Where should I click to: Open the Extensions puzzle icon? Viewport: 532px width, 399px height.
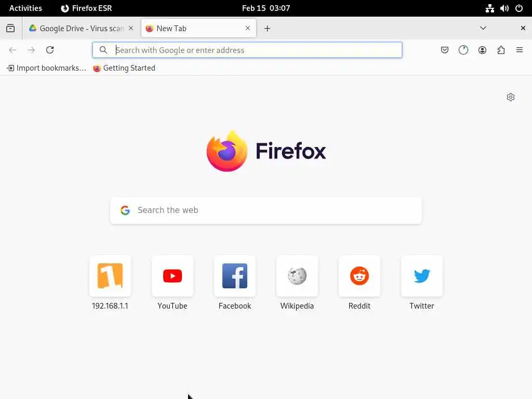click(x=501, y=50)
